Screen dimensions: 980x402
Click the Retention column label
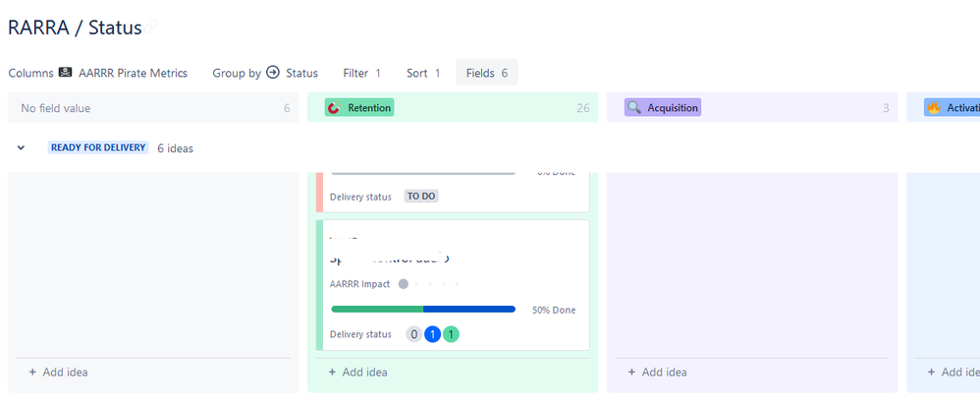tap(359, 107)
